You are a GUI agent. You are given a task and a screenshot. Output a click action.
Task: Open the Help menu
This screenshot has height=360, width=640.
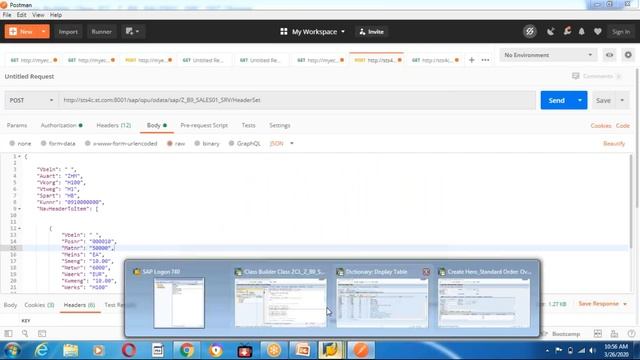tap(56, 15)
